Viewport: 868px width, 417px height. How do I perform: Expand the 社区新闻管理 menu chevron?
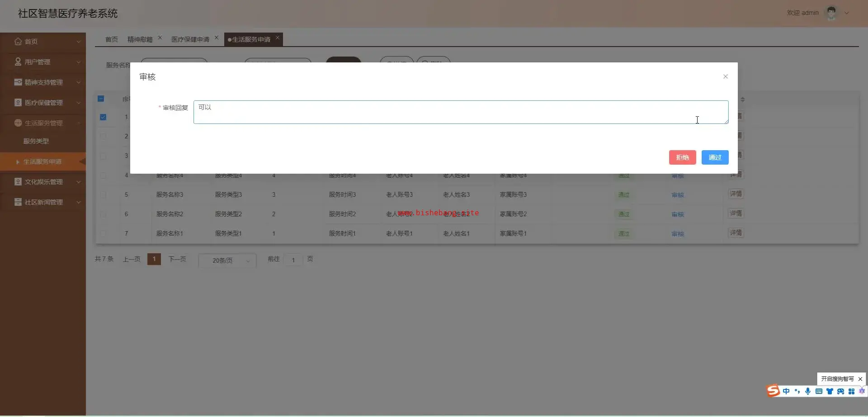click(x=79, y=202)
